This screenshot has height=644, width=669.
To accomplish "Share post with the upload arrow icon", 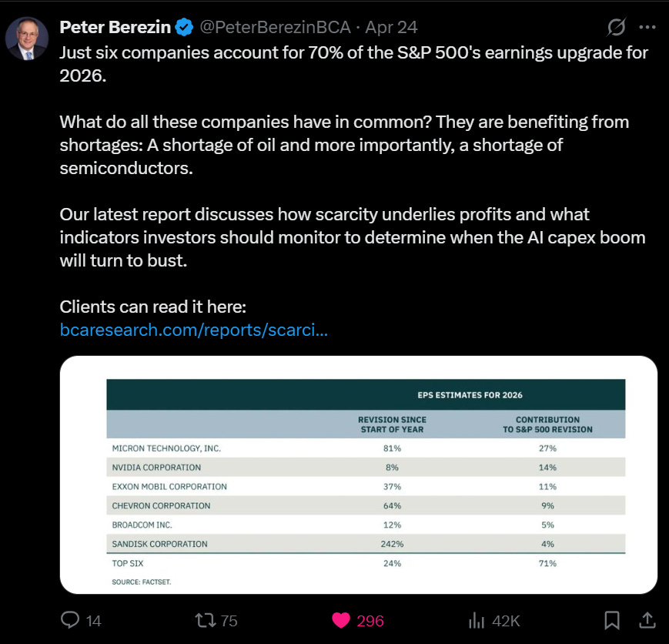I will click(x=647, y=620).
